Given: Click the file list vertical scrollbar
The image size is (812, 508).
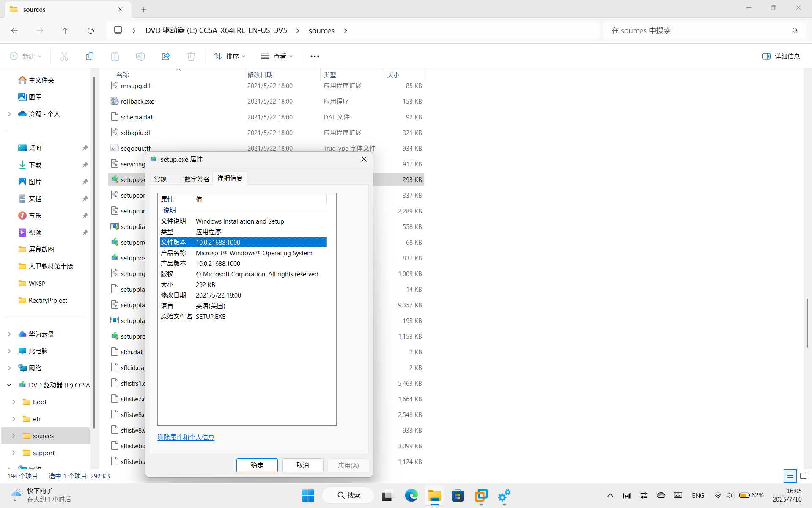Looking at the screenshot, I should click(x=807, y=323).
